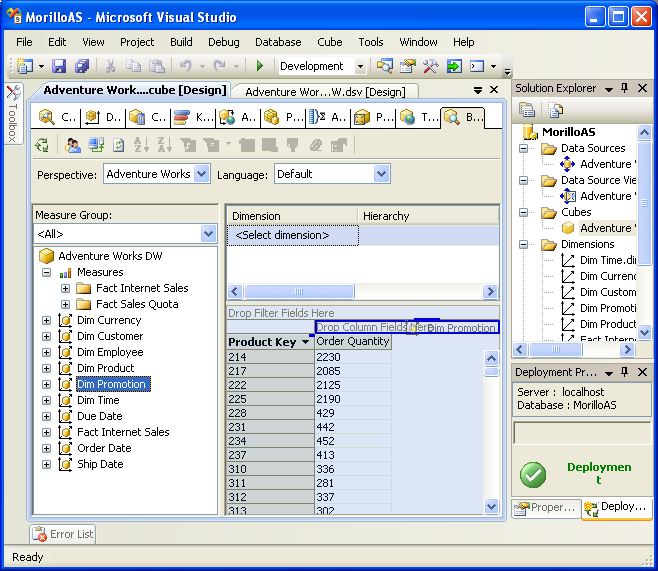Open the Actions designer tab
The height and width of the screenshot is (571, 658).
click(x=238, y=117)
